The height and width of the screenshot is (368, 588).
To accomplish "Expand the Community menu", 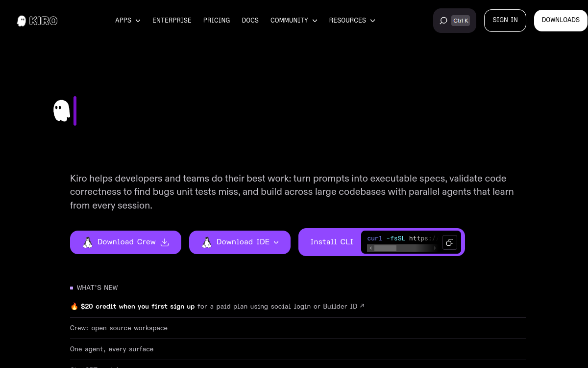I will pos(294,21).
